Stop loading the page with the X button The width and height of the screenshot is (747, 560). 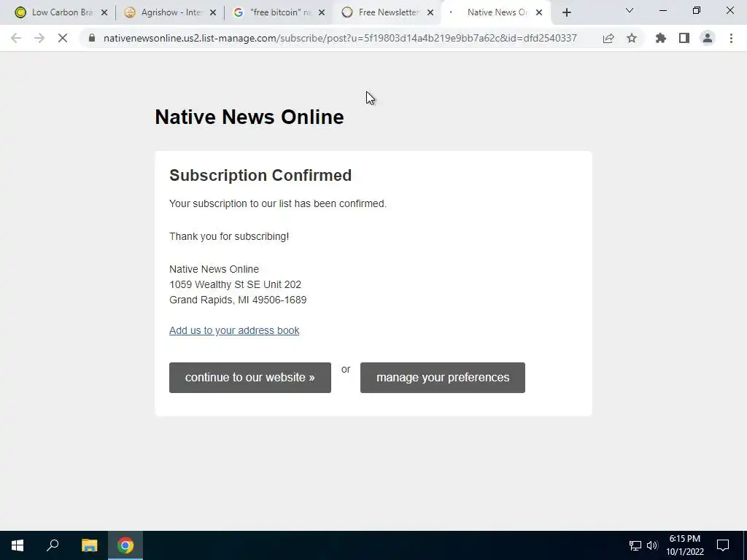point(63,38)
